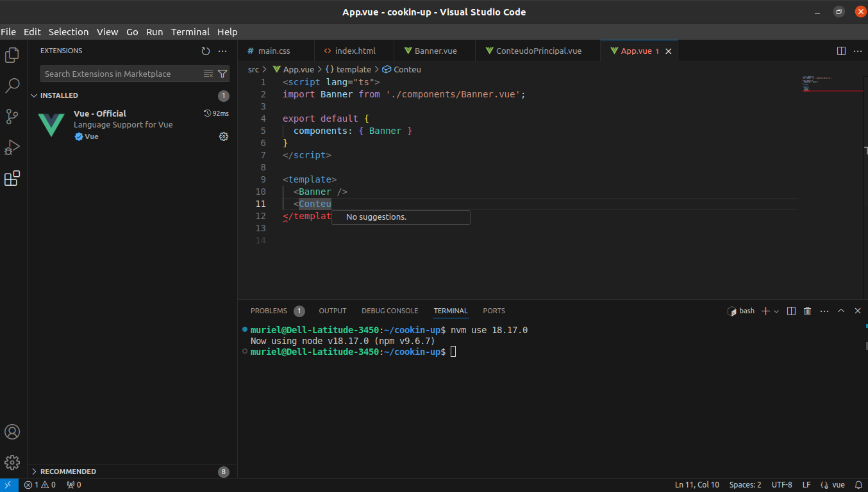Select the PROBLEMS panel tab
This screenshot has height=492, width=868.
click(276, 311)
